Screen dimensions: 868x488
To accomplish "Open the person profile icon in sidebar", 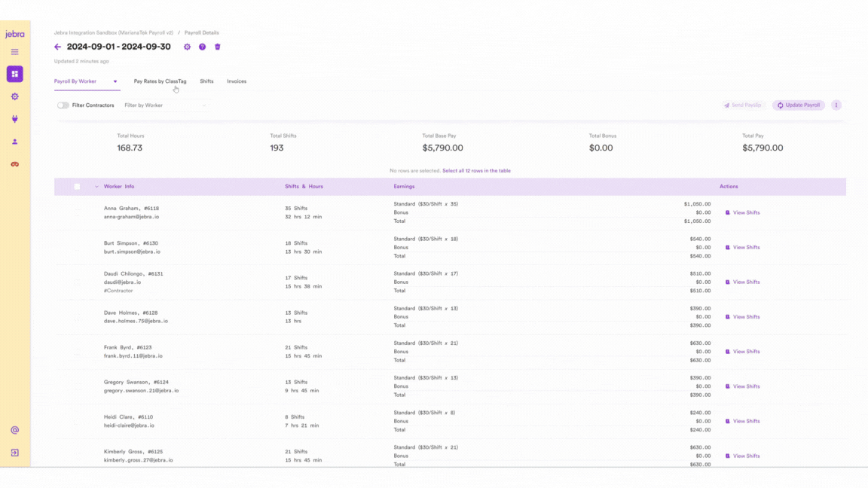I will [x=14, y=142].
